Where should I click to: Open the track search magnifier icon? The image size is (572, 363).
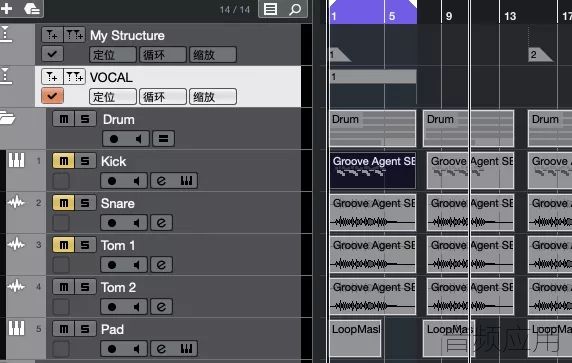(x=295, y=9)
